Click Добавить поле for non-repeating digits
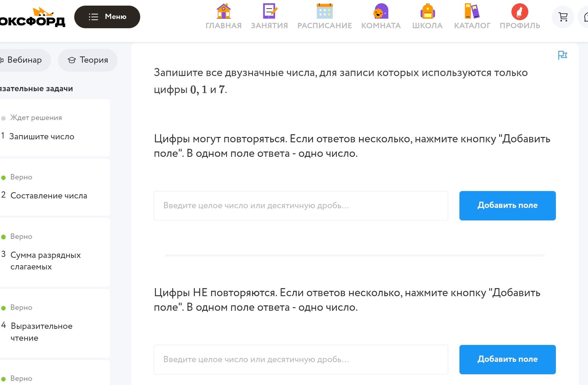Screen dimensions: 588x385 [507, 359]
